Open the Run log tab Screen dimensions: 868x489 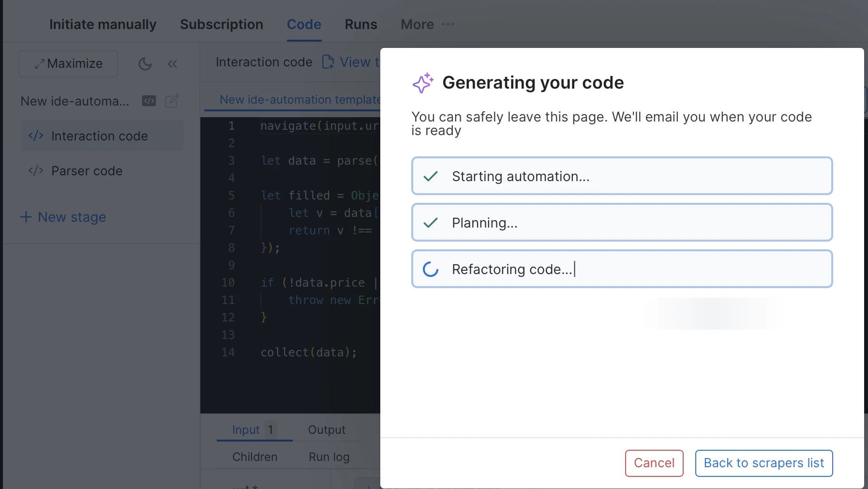click(x=329, y=457)
